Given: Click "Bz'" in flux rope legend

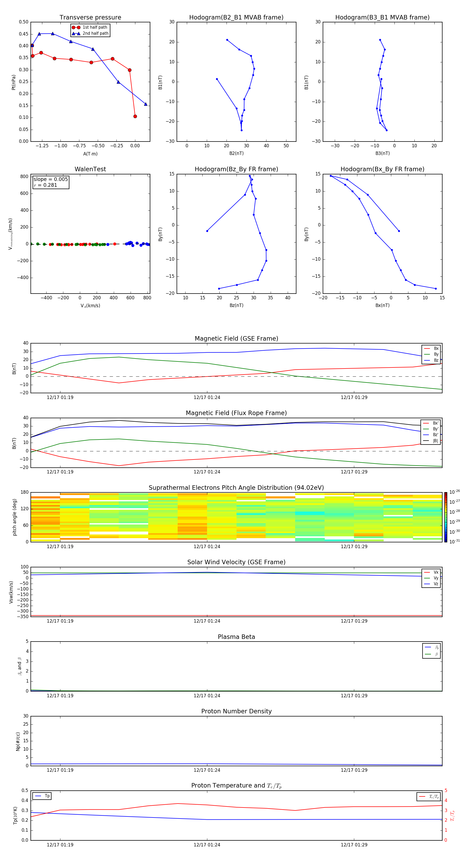Looking at the screenshot, I should (x=436, y=435).
